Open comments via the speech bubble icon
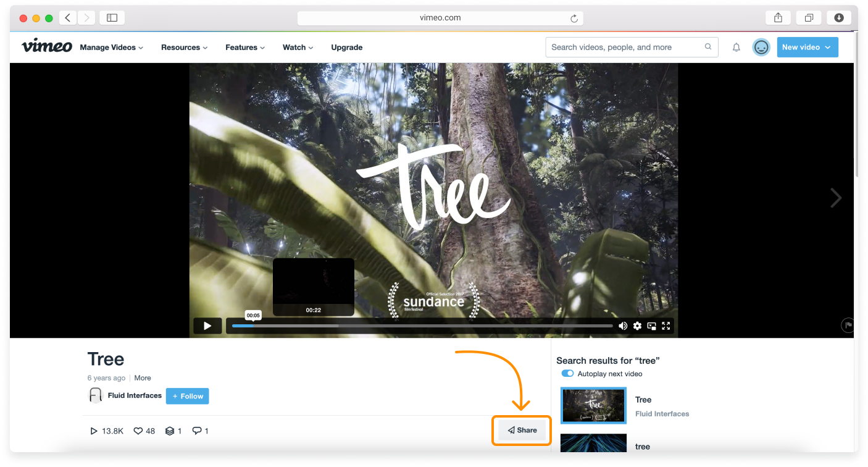Screen dimensions: 868x467 (196, 431)
